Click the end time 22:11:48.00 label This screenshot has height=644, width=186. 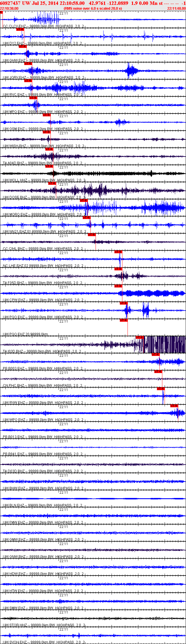coord(176,9)
